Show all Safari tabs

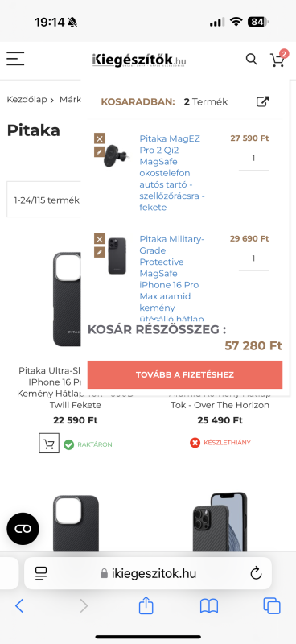[x=272, y=606]
